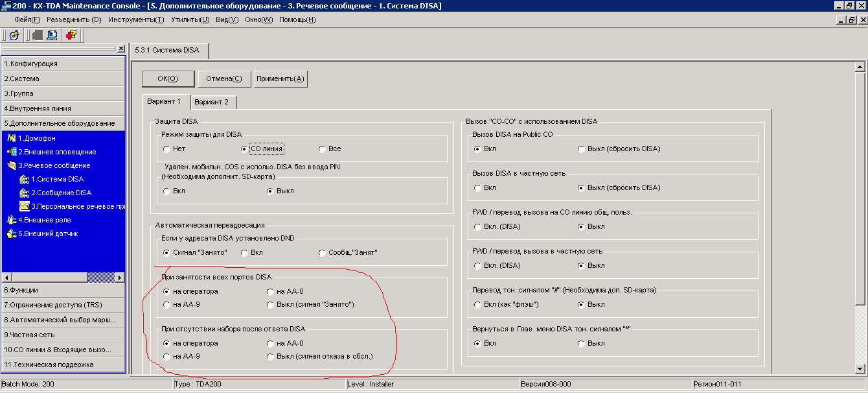Image resolution: width=868 pixels, height=393 pixels.
Task: Select Выкл (сигнал "Занято") option
Action: click(x=271, y=304)
